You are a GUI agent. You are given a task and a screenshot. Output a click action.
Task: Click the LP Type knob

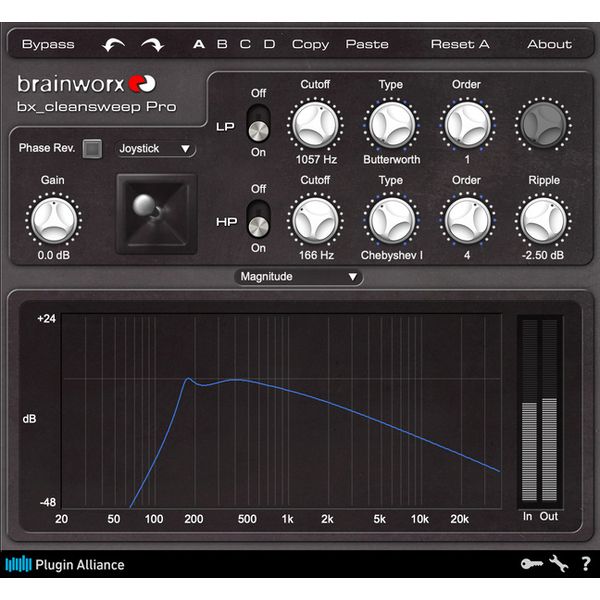[391, 124]
